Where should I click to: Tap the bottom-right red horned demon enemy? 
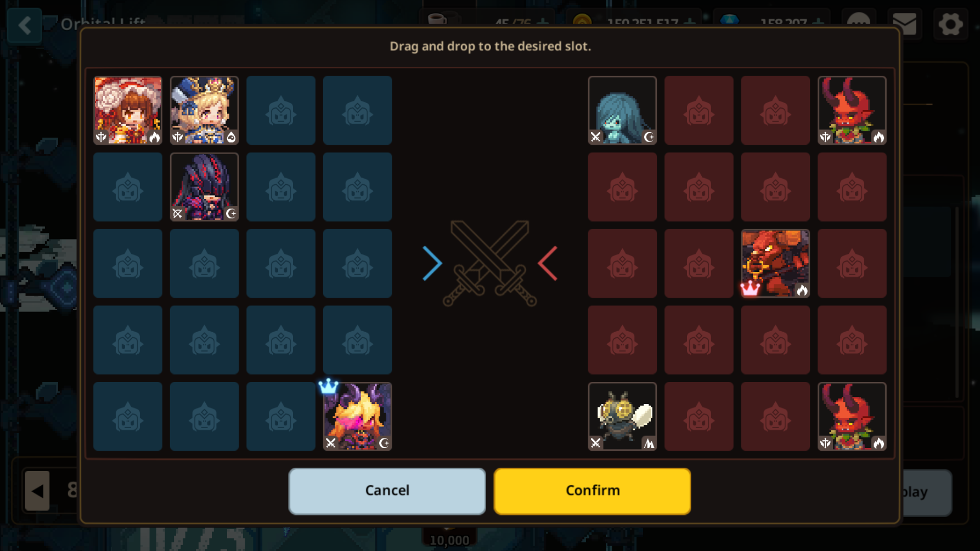point(852,417)
